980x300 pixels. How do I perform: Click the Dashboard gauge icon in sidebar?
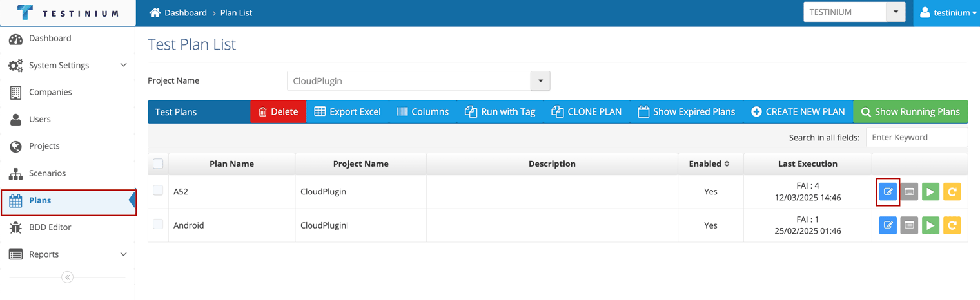coord(15,39)
